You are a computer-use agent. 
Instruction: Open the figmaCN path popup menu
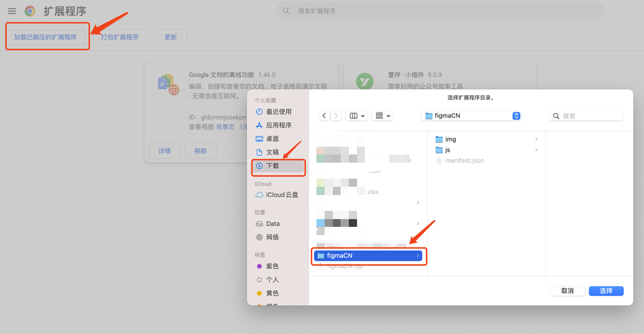point(471,116)
